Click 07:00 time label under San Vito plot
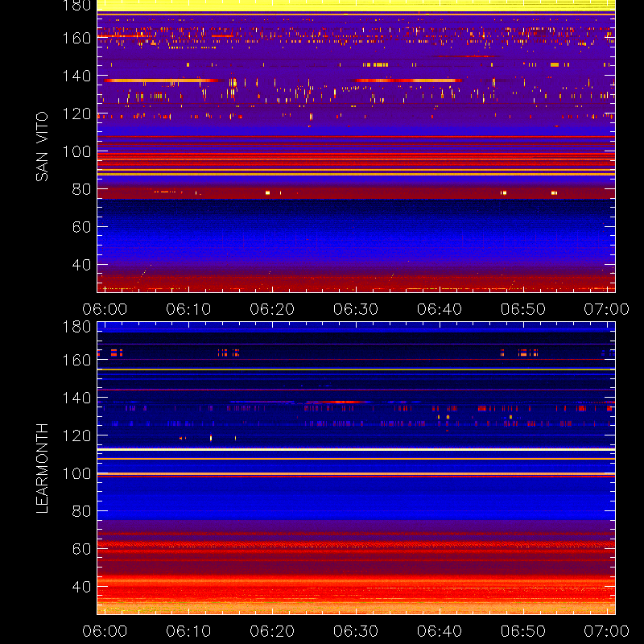 click(x=607, y=309)
